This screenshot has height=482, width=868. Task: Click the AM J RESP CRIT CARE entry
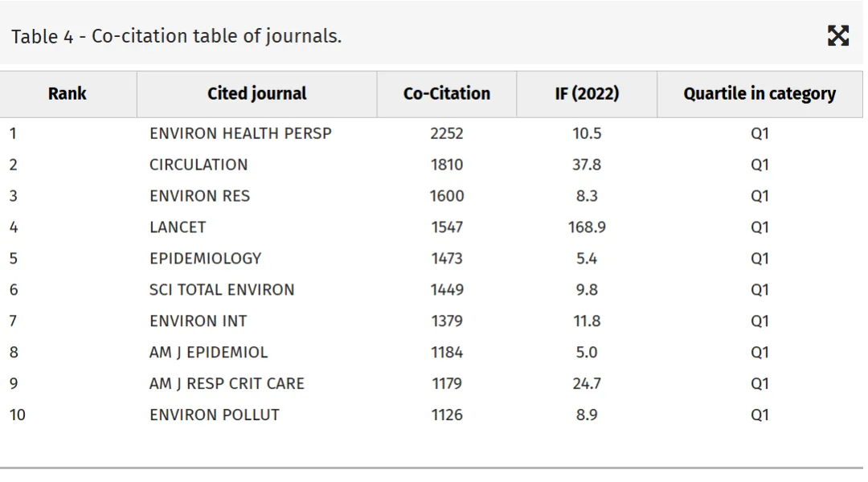(x=227, y=384)
